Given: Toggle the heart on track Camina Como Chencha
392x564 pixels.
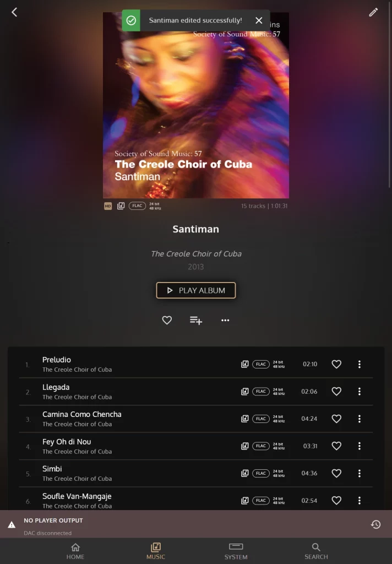Looking at the screenshot, I should click(x=336, y=419).
